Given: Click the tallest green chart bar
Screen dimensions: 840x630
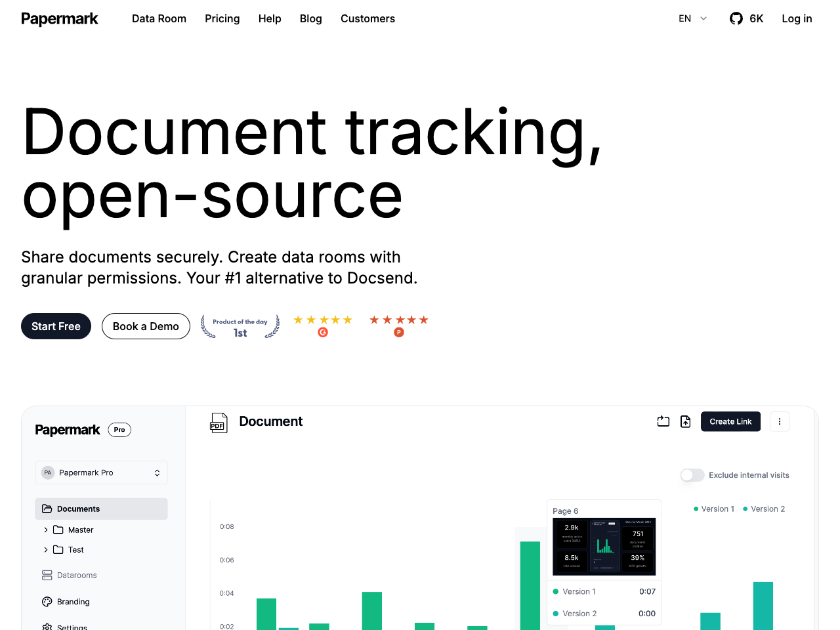Looking at the screenshot, I should pyautogui.click(x=530, y=585).
